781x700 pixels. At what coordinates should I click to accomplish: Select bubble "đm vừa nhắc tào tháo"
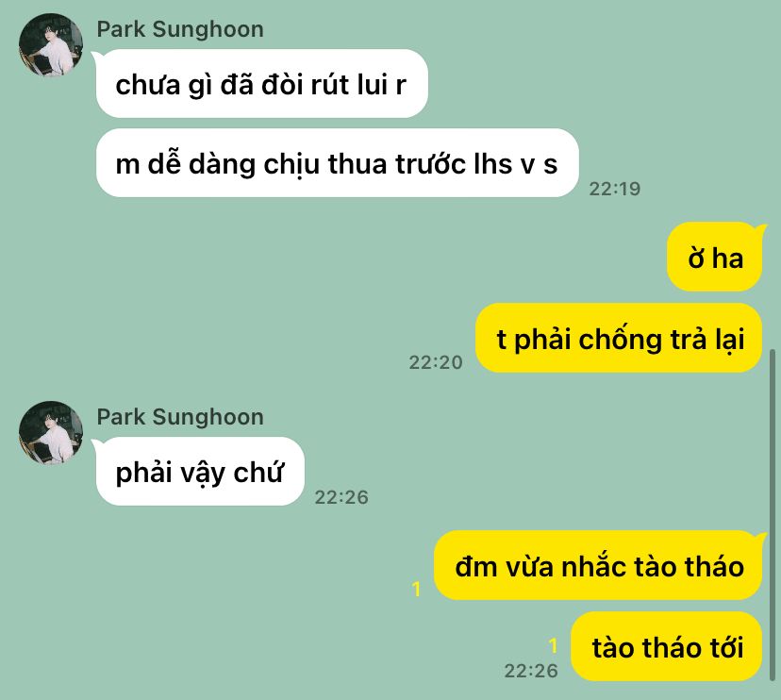[x=598, y=565]
